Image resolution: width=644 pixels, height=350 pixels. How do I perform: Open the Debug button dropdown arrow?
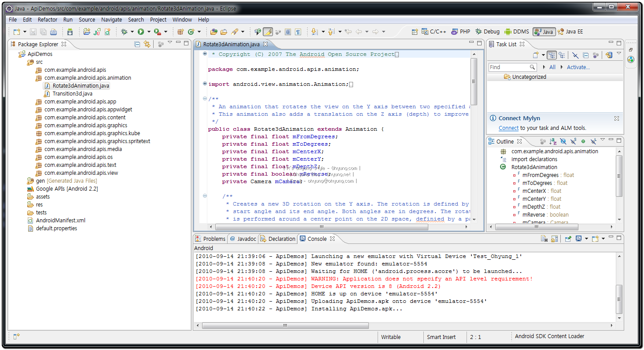(x=132, y=32)
